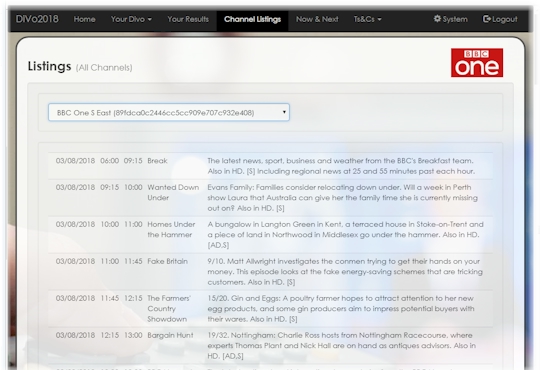Select the Channel Listings tab
The height and width of the screenshot is (370, 540).
pyautogui.click(x=252, y=19)
